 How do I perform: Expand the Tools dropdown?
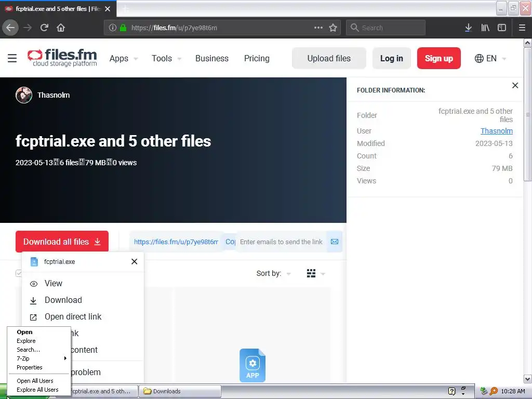[x=179, y=59]
